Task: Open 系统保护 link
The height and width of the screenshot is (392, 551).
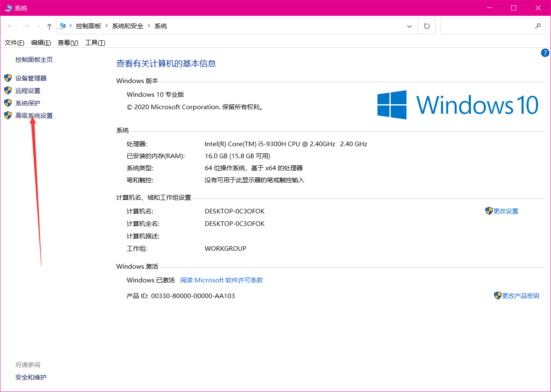Action: (28, 103)
